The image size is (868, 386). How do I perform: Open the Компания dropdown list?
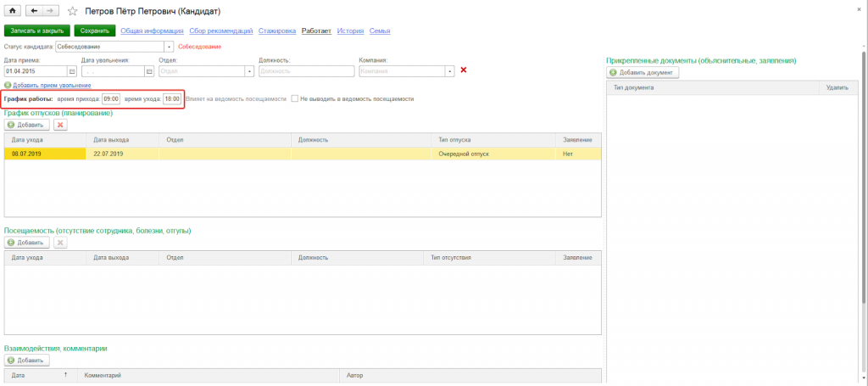450,71
